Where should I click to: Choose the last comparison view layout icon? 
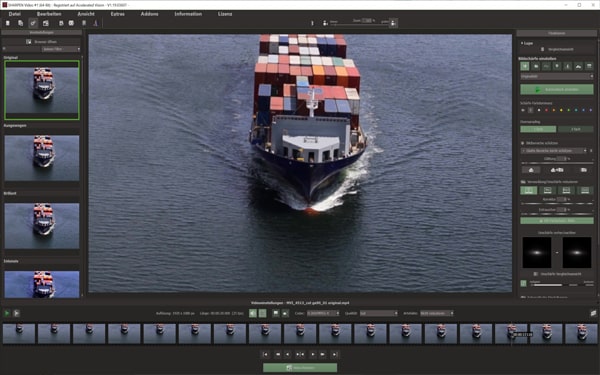tap(585, 190)
